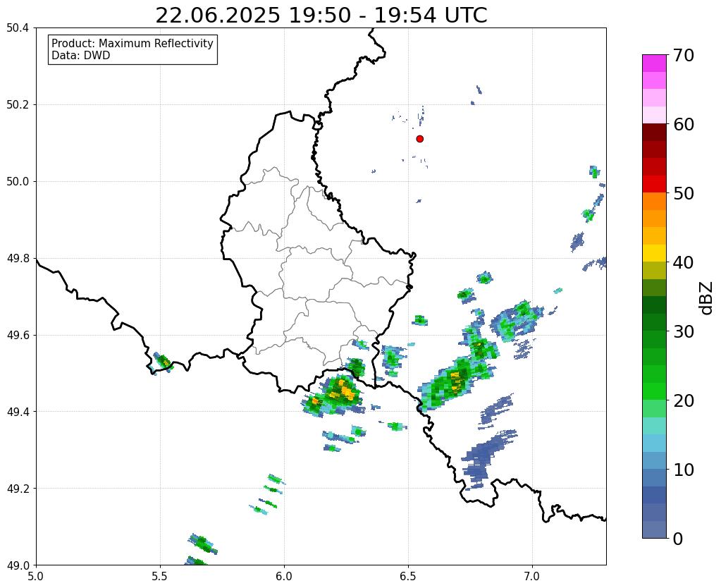
Task: Click the y-axis tick label 49.8
Action: pos(18,259)
